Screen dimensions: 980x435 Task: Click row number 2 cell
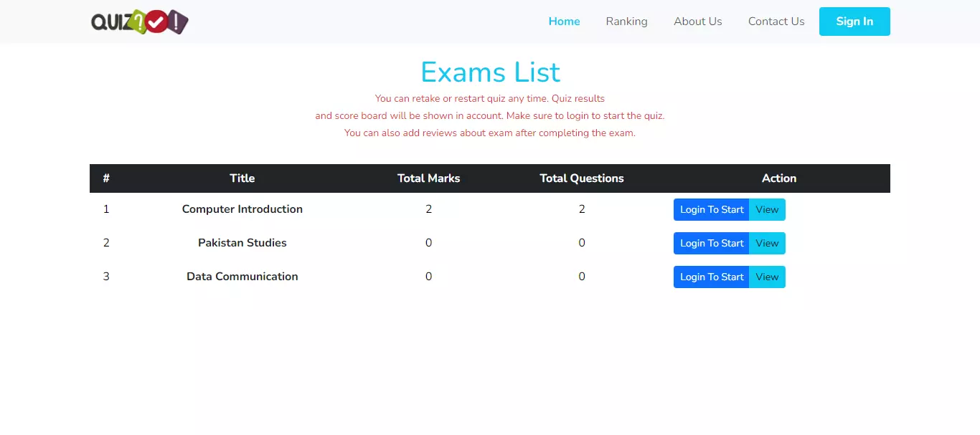106,243
